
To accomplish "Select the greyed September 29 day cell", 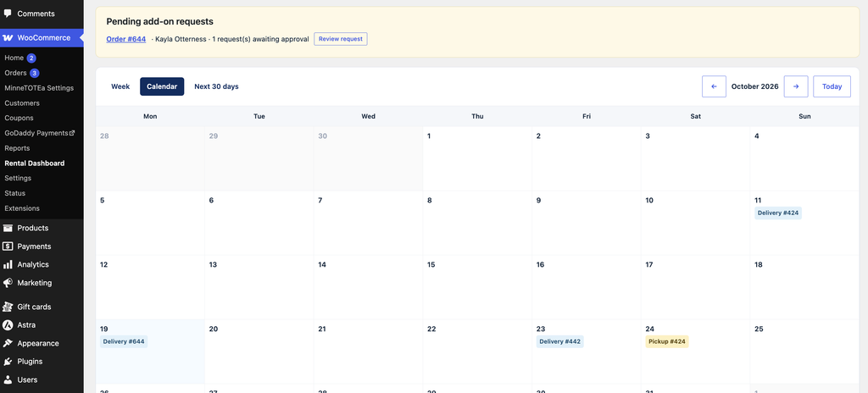I will 259,159.
